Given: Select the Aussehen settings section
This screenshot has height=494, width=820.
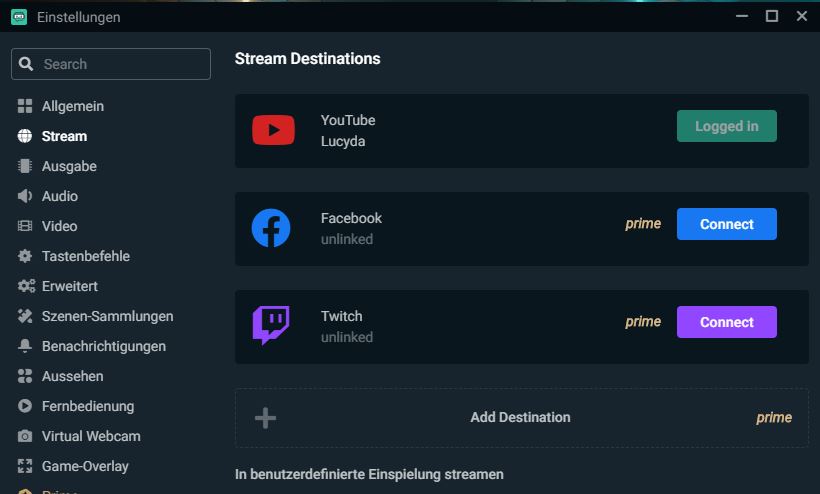Looking at the screenshot, I should coord(72,376).
